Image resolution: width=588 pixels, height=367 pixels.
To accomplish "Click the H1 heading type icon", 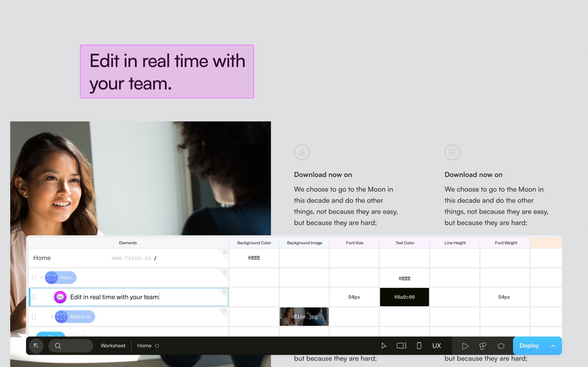I will (x=60, y=297).
